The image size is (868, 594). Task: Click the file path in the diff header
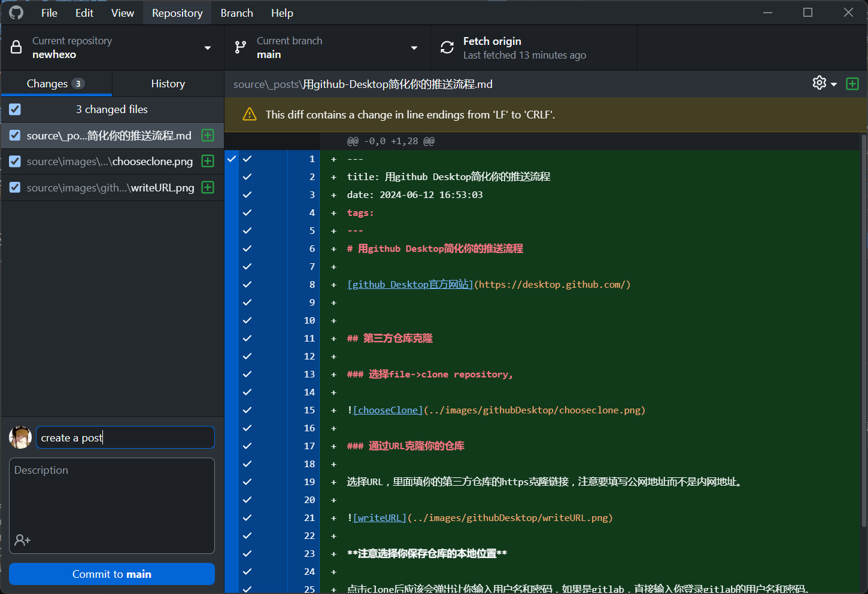363,84
